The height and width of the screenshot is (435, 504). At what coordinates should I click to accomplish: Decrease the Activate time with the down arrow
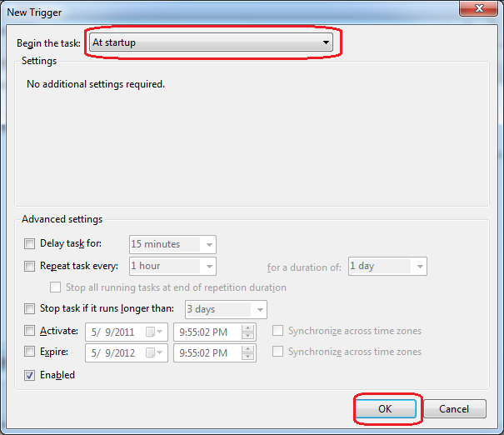coord(247,336)
